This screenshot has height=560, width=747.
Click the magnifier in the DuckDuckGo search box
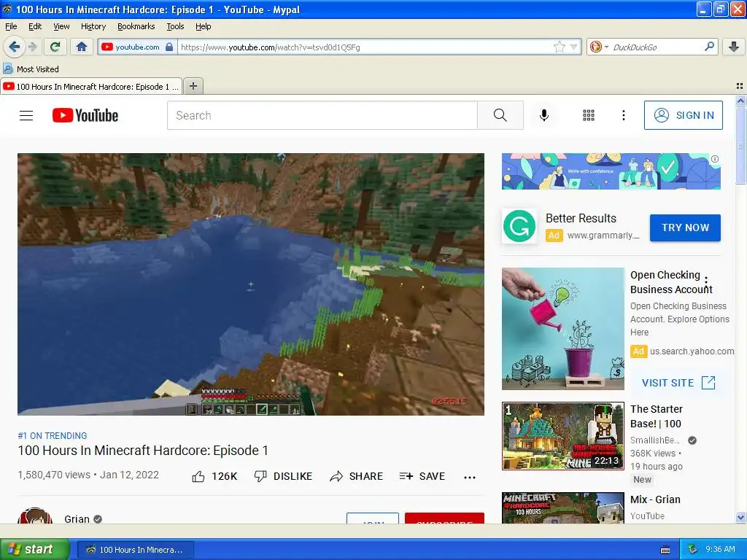(709, 47)
